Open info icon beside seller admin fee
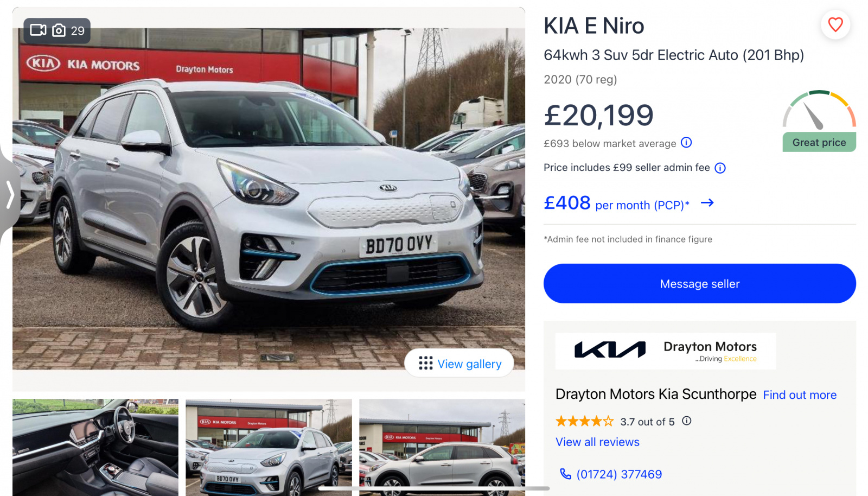The image size is (868, 496). (720, 168)
